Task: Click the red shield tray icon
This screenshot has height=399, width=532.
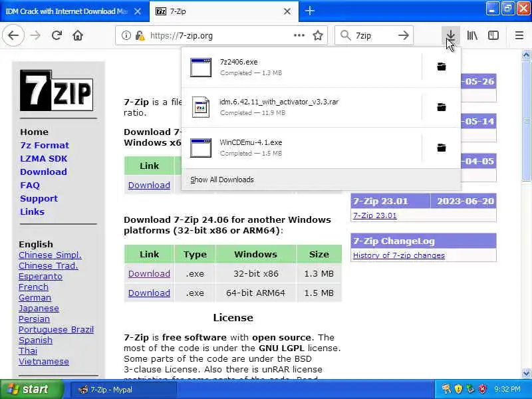Action: click(x=482, y=389)
